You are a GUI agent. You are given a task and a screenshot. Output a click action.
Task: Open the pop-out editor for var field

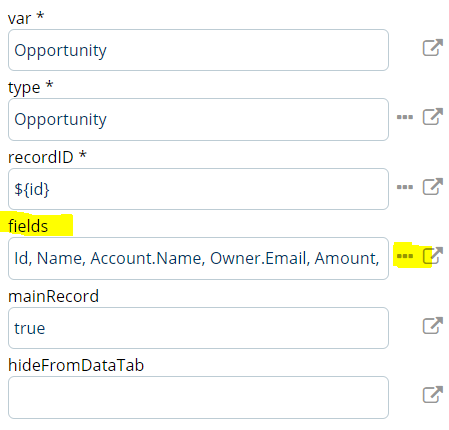(433, 47)
